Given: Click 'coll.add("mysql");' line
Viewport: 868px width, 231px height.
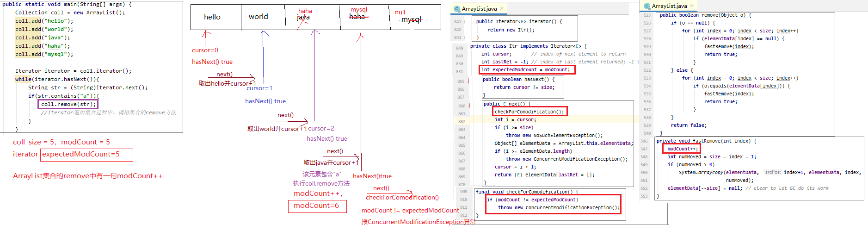Looking at the screenshot, I should (x=44, y=54).
